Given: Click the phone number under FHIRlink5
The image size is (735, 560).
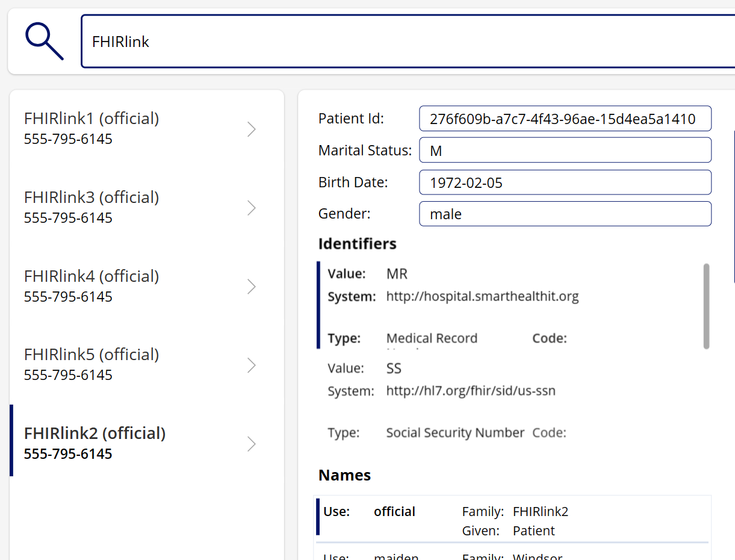Looking at the screenshot, I should click(x=68, y=375).
